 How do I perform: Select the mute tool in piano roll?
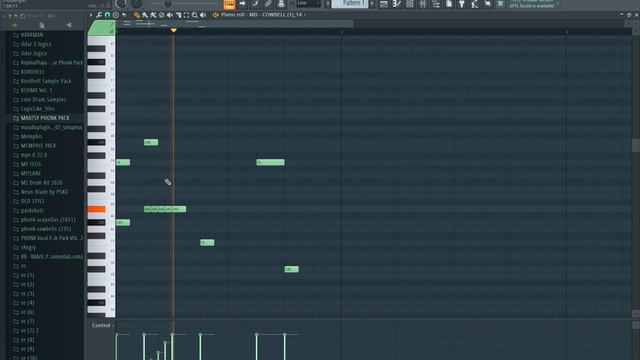point(170,15)
